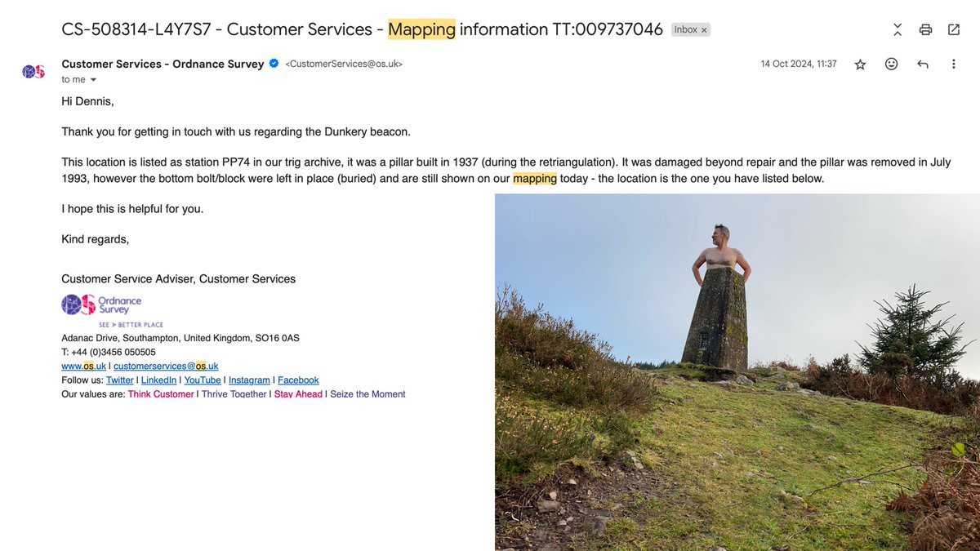Open the Instagram follow link
Screen dimensions: 980x551
[248, 380]
